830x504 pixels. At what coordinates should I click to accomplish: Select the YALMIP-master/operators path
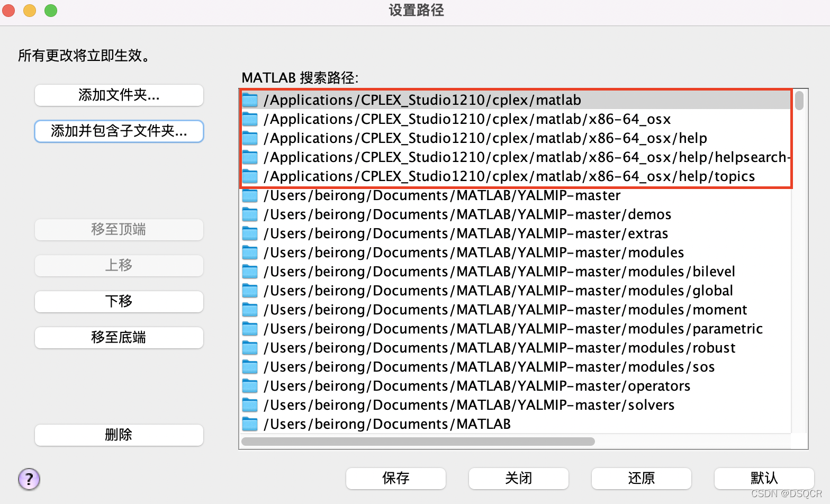(516, 386)
